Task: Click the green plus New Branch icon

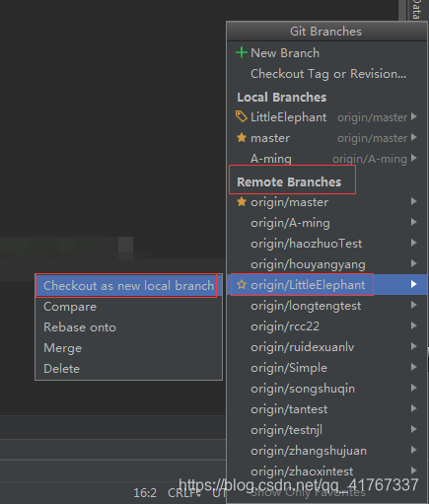Action: (242, 52)
